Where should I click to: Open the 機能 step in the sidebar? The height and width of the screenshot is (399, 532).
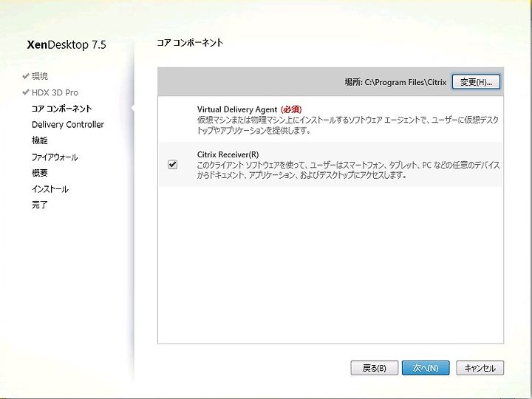40,140
